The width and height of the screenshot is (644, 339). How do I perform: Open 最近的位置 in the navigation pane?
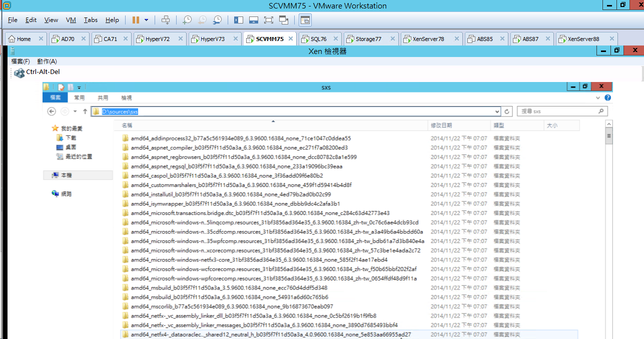pyautogui.click(x=75, y=156)
